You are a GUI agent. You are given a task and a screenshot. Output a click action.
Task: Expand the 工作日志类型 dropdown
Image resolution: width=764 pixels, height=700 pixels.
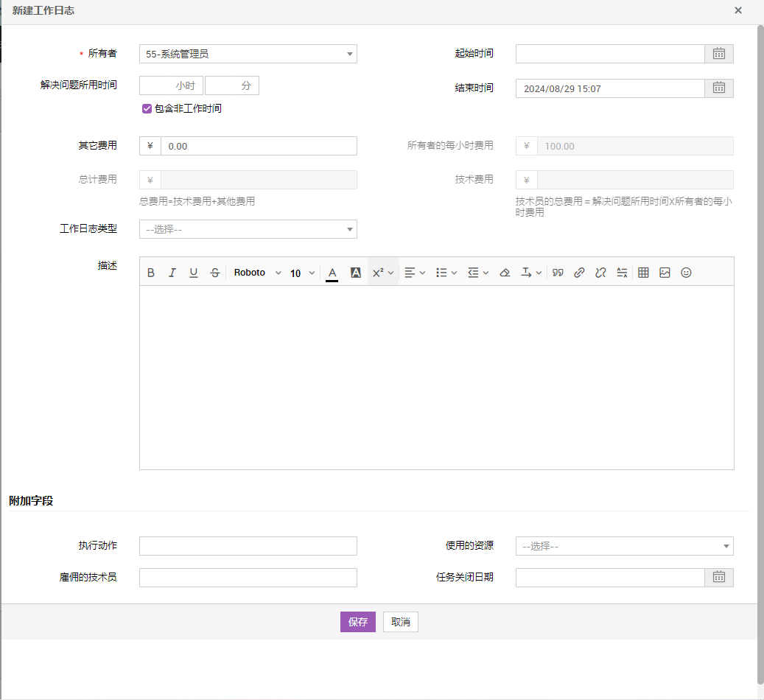[x=248, y=229]
